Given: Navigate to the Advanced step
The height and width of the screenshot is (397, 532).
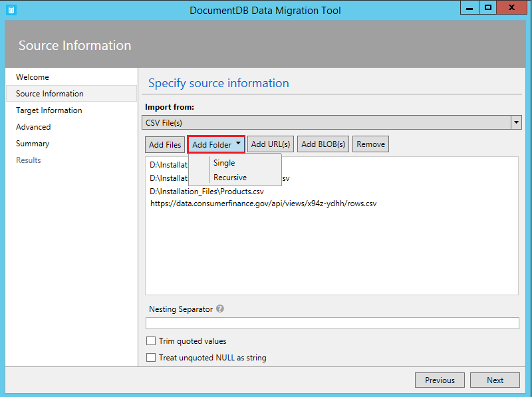Looking at the screenshot, I should (33, 127).
